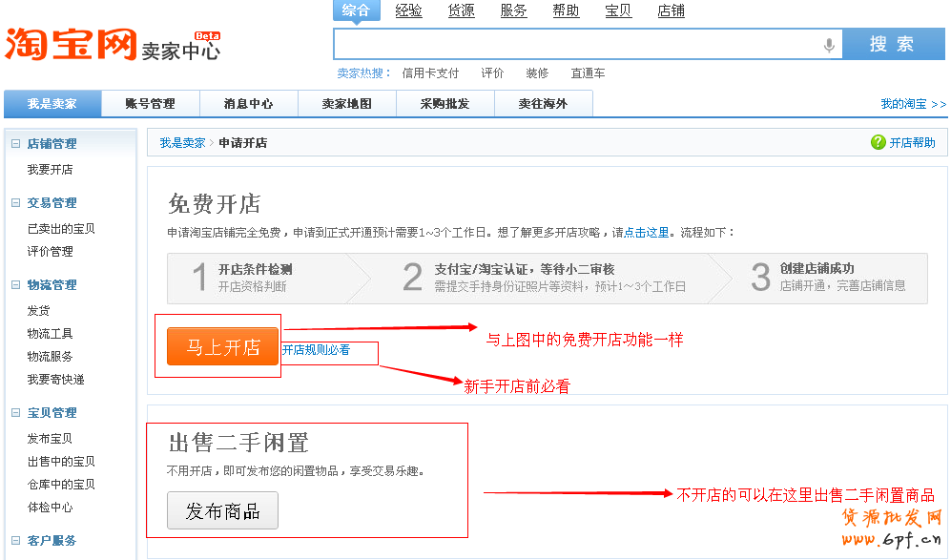Image resolution: width=951 pixels, height=560 pixels.
Task: Click the 淘宝网 logo
Action: pos(72,43)
